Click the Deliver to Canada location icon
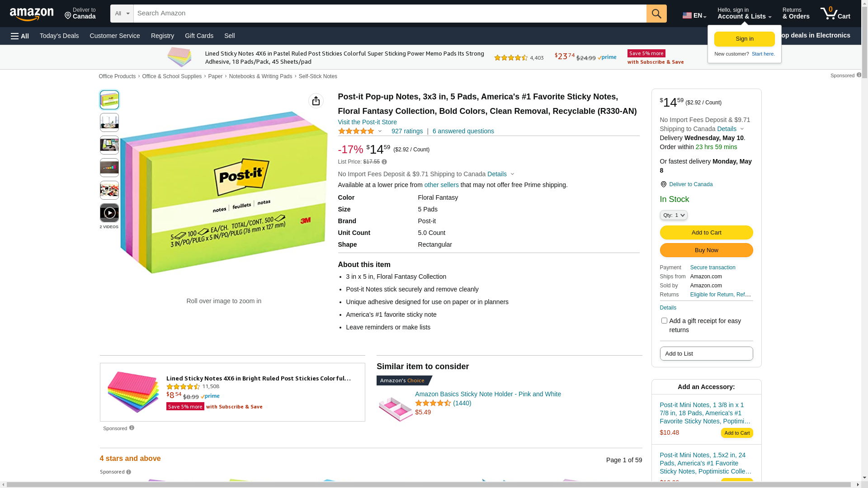The width and height of the screenshot is (868, 488). [663, 184]
